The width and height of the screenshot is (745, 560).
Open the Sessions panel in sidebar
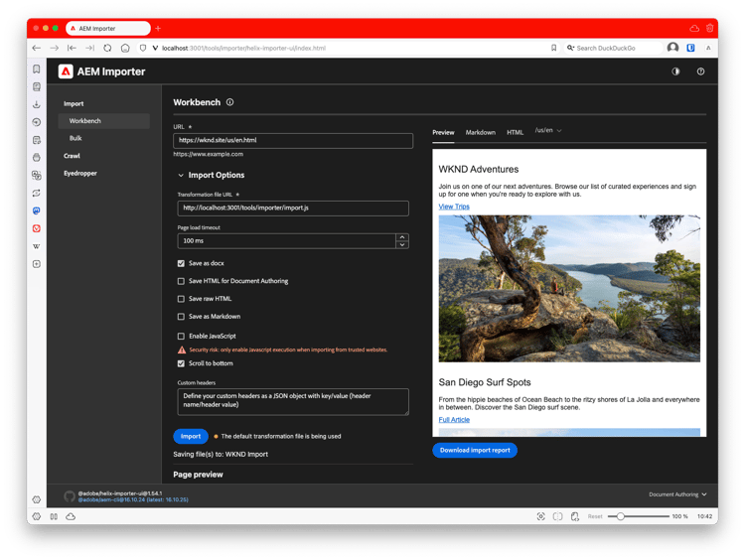coord(37,194)
